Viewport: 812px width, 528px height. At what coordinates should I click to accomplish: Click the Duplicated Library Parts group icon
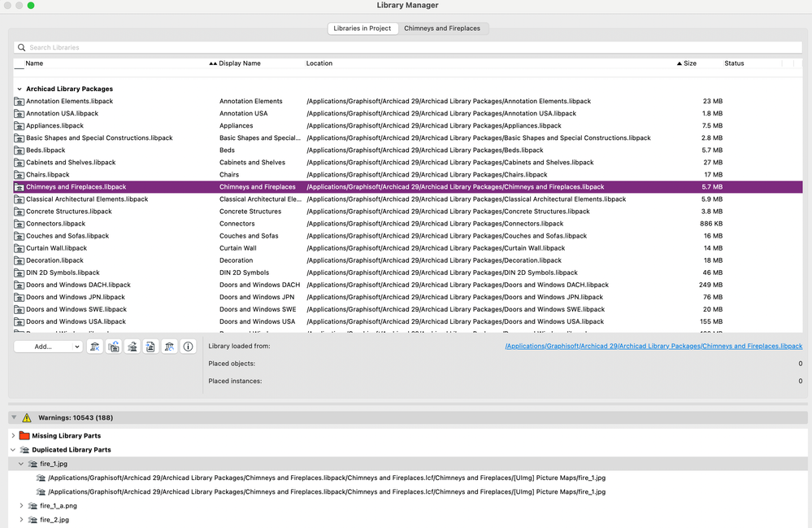click(24, 450)
